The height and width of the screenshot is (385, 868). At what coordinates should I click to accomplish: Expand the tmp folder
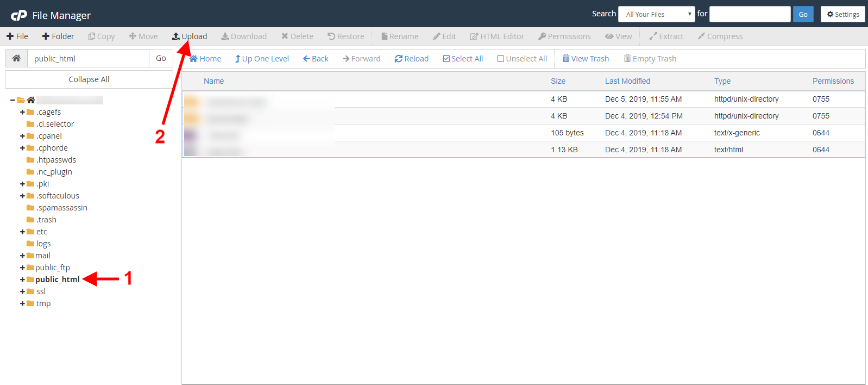22,303
